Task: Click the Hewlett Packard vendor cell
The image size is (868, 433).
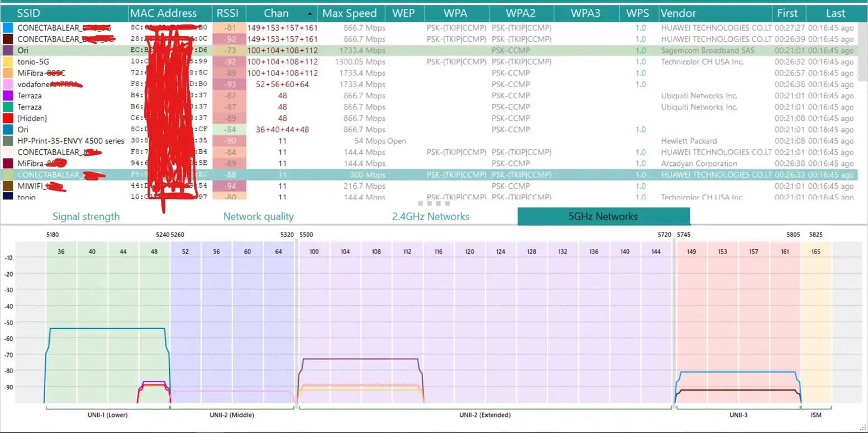Action: pyautogui.click(x=689, y=141)
